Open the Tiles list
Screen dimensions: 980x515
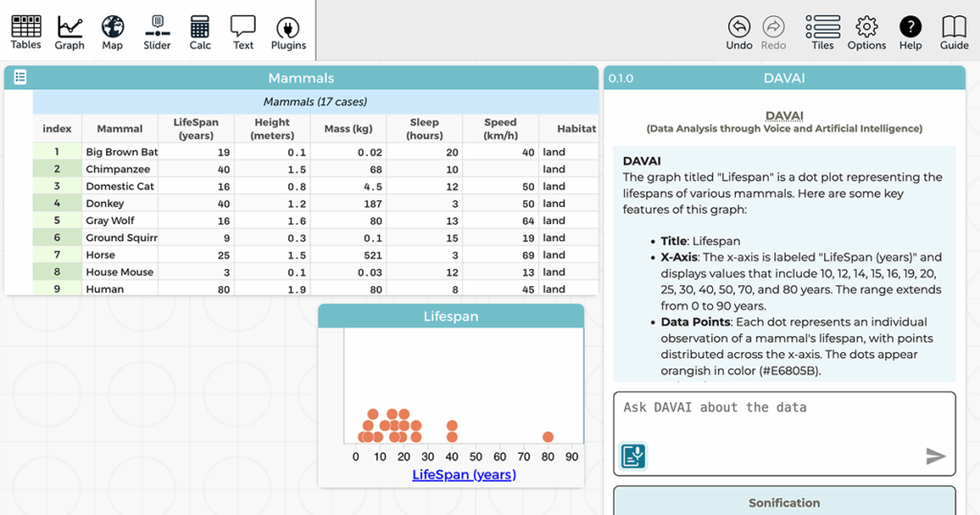point(822,33)
